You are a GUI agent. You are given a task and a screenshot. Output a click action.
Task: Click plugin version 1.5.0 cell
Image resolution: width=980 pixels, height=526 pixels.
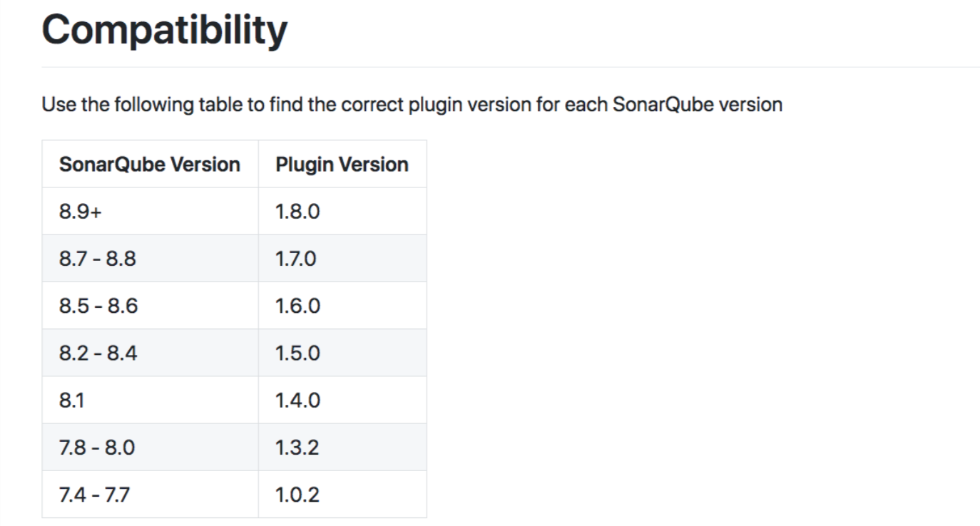pyautogui.click(x=342, y=352)
